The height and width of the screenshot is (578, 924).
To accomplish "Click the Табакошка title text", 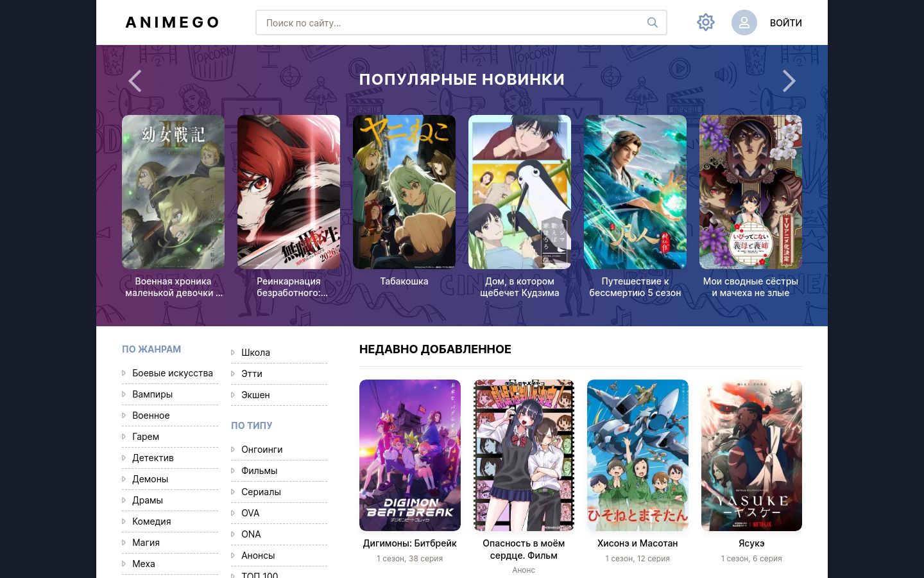I will [x=404, y=281].
